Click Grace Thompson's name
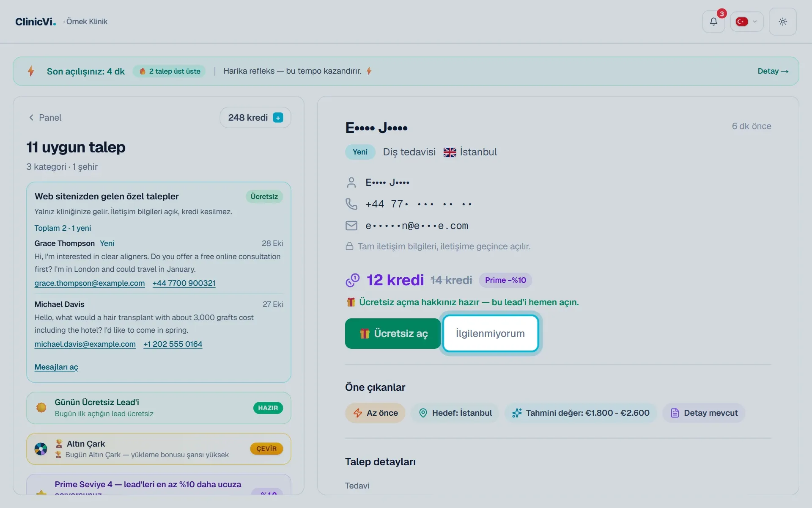The width and height of the screenshot is (812, 508). [x=64, y=243]
